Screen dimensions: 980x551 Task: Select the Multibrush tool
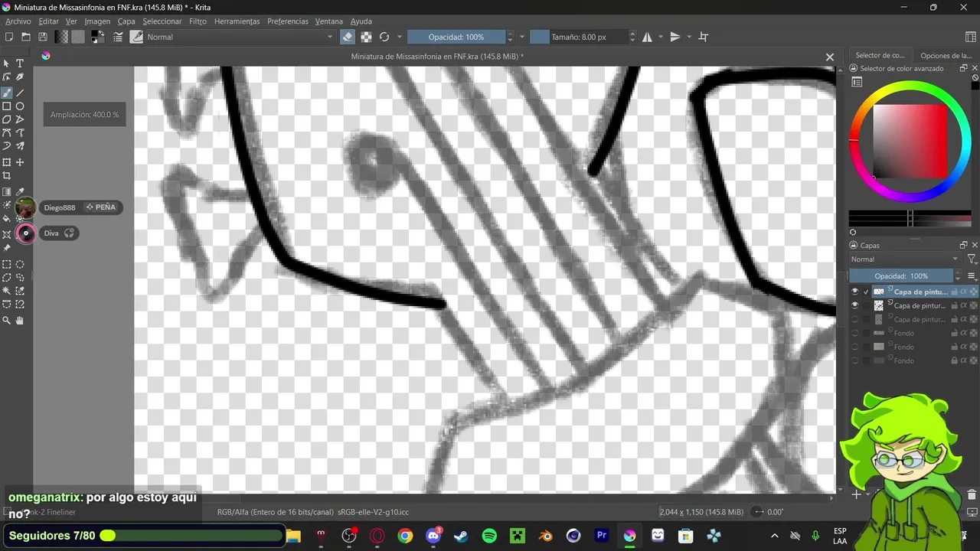coord(20,145)
